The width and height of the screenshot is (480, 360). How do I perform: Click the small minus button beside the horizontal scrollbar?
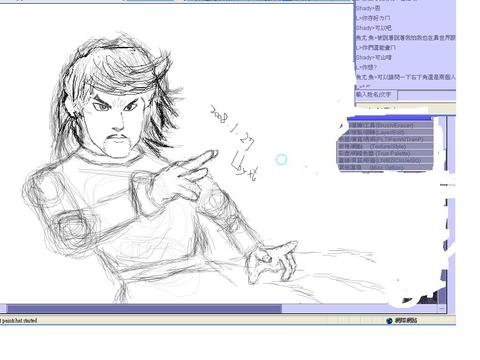(x=442, y=309)
